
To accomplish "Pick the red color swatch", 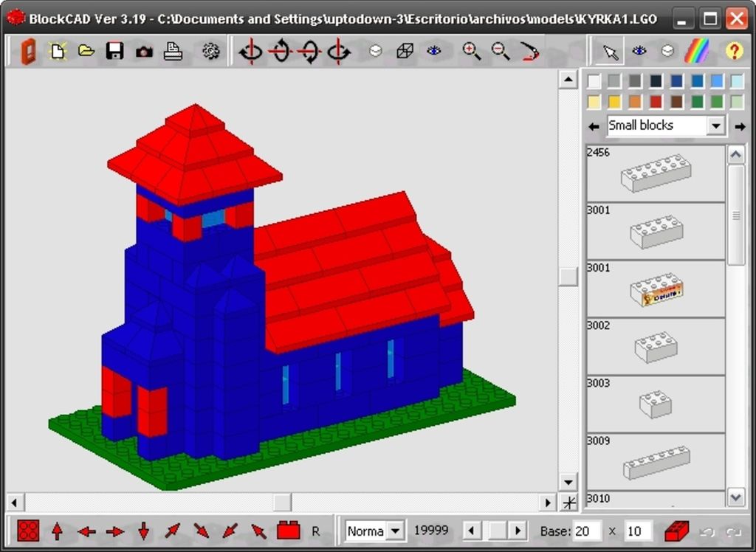I will coord(656,102).
